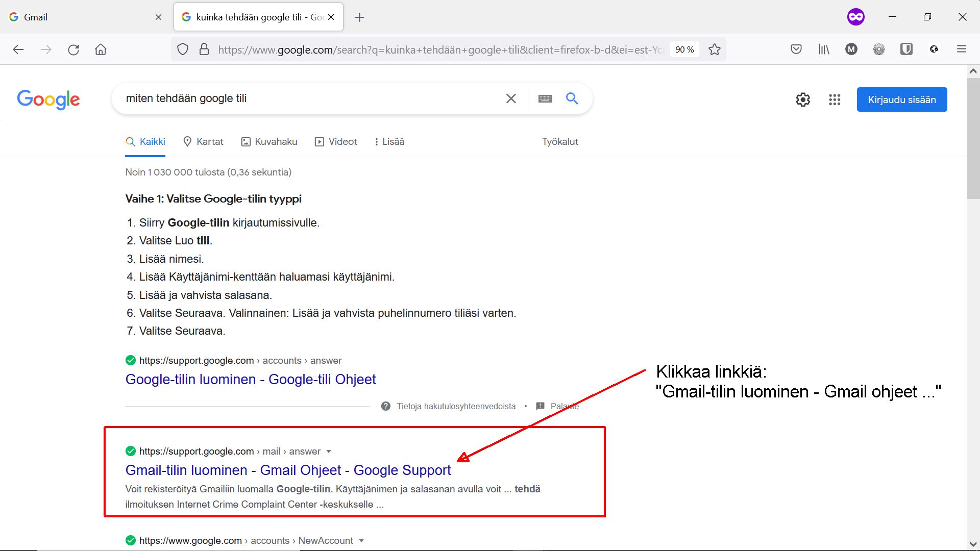Open the Firefox library icon
This screenshot has width=980, height=551.
pyautogui.click(x=824, y=49)
